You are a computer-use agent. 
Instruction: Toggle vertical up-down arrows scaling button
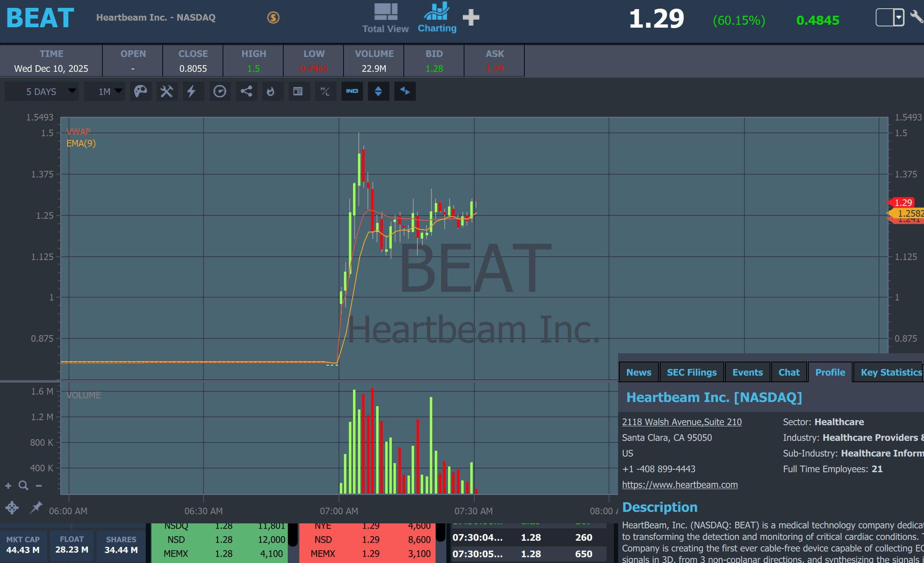coord(378,91)
